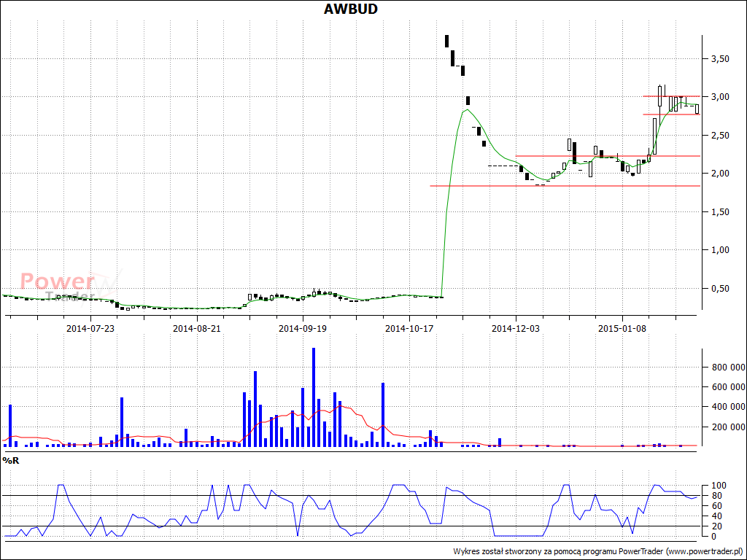Click the PowerTrader credit text at bottom
The height and width of the screenshot is (560, 747).
[598, 551]
